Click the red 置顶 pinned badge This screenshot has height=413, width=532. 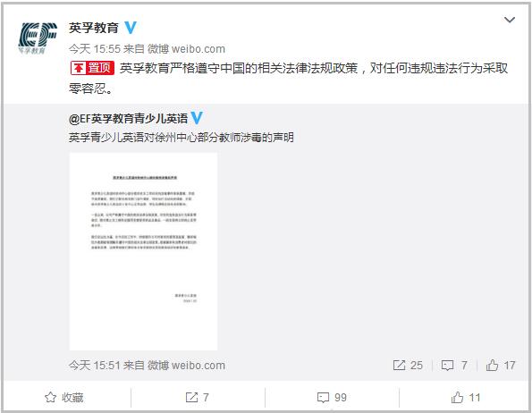coord(92,68)
